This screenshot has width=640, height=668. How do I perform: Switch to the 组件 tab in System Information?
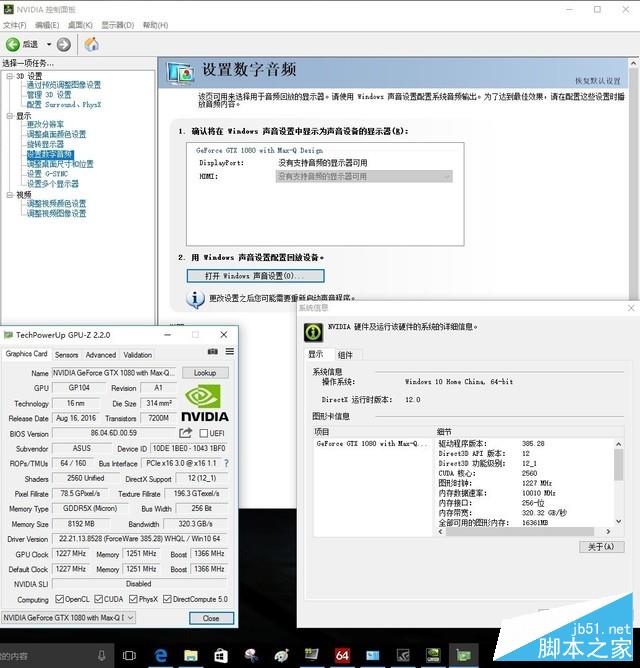(x=345, y=355)
